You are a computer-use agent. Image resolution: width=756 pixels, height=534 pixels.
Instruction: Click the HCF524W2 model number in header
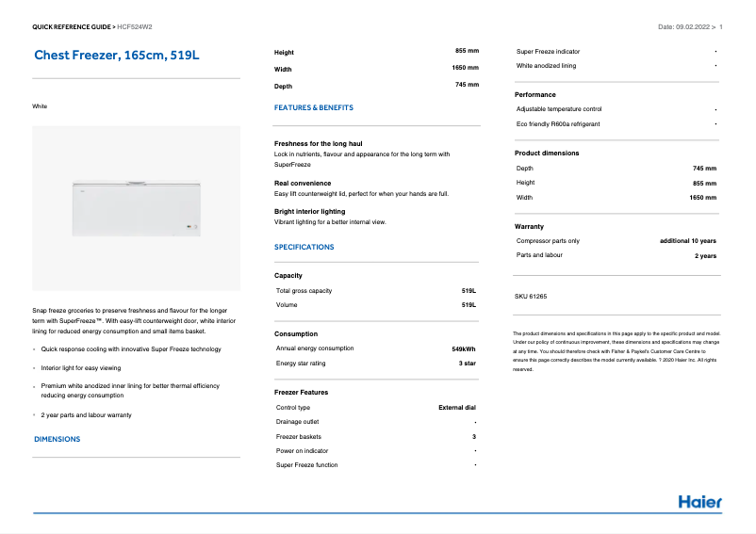(x=137, y=27)
